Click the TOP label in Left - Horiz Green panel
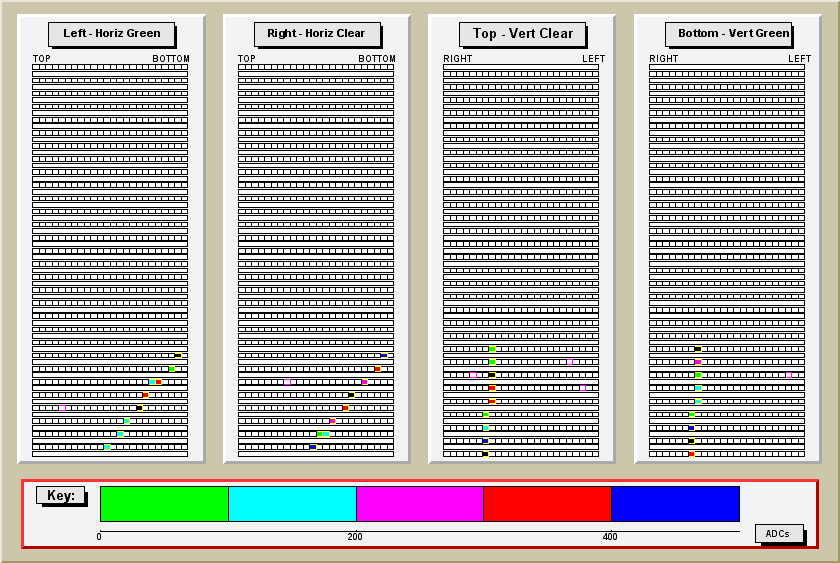Screen dimensions: 840x563 [42, 58]
